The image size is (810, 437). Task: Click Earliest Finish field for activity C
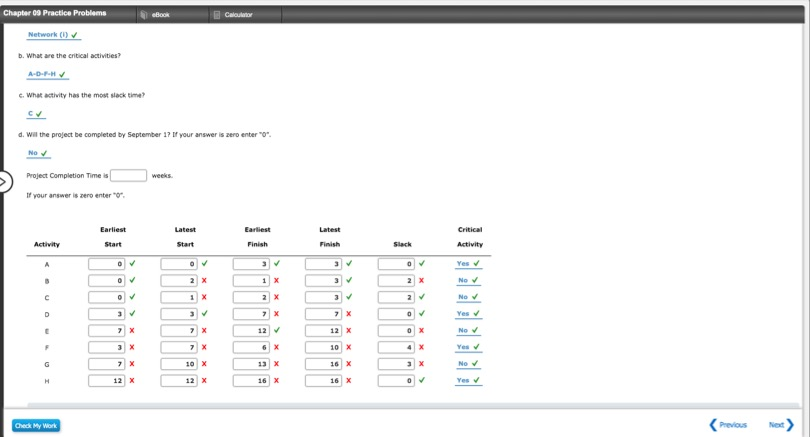click(x=251, y=297)
